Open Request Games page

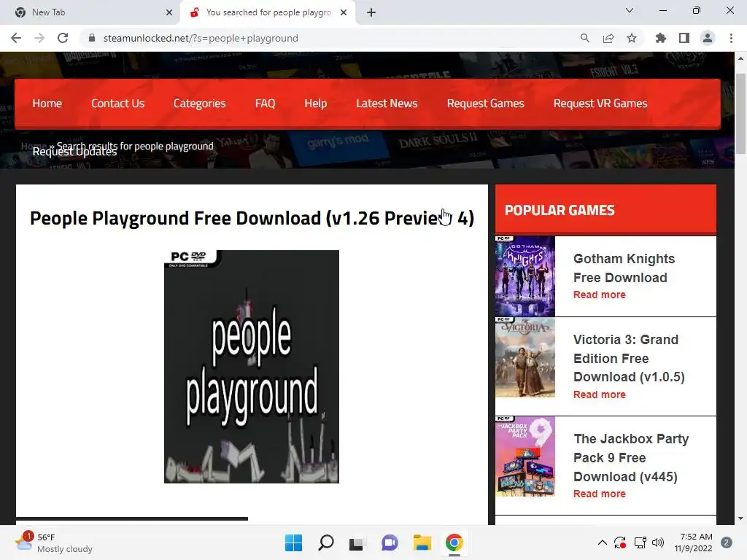point(485,104)
